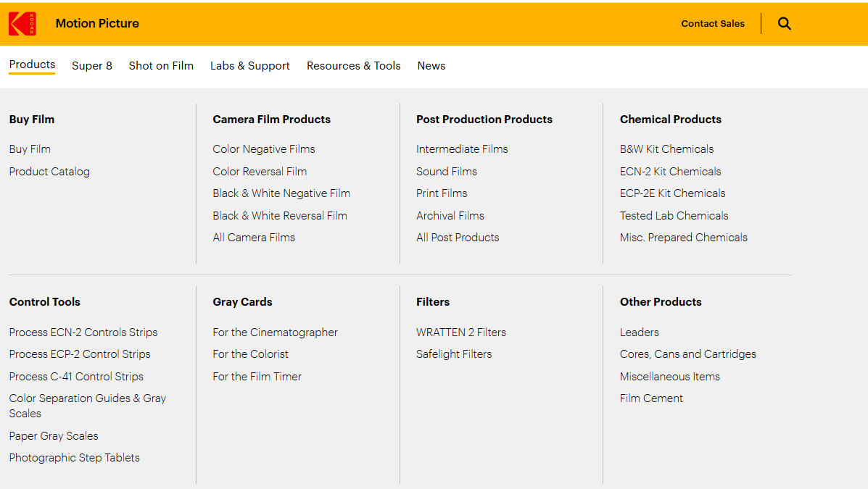Click the Other Products heading
Image resolution: width=868 pixels, height=489 pixels.
661,302
